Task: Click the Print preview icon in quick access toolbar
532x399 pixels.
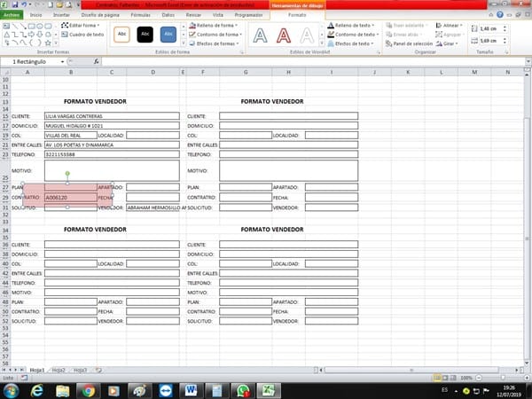Action: [x=69, y=4]
